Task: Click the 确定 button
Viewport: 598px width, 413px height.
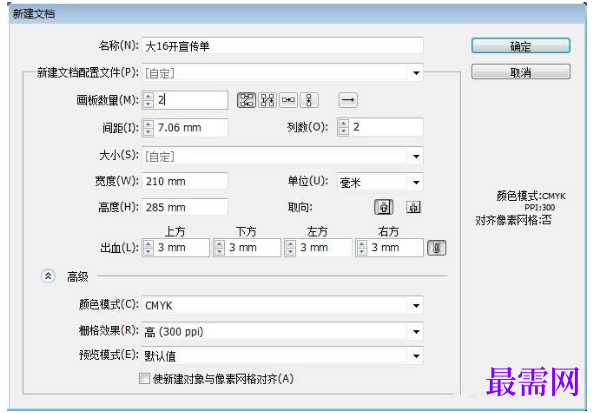Action: [x=521, y=46]
